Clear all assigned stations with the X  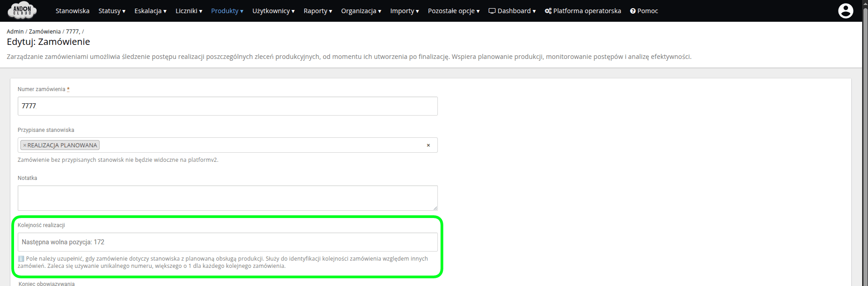pos(428,145)
